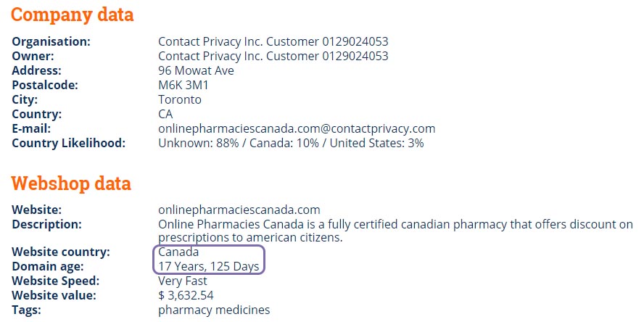Click the description text about Online Pharmacies Canada

(395, 231)
